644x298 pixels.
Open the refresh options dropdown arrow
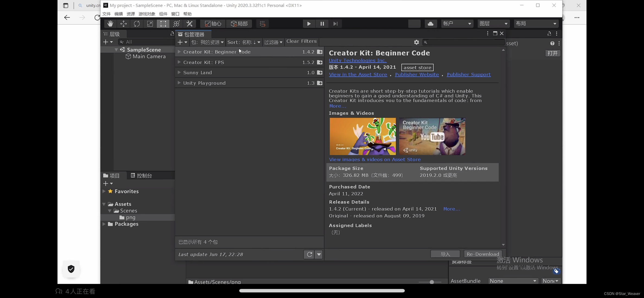[319, 254]
